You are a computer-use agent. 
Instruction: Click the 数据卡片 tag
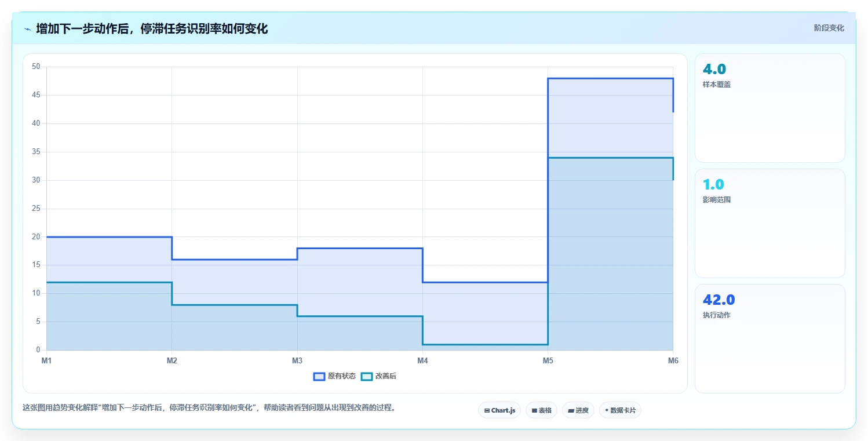[620, 410]
